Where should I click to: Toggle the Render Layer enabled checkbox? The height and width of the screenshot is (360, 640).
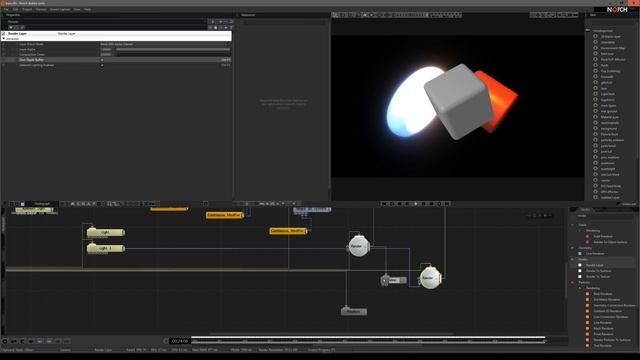tap(4, 33)
